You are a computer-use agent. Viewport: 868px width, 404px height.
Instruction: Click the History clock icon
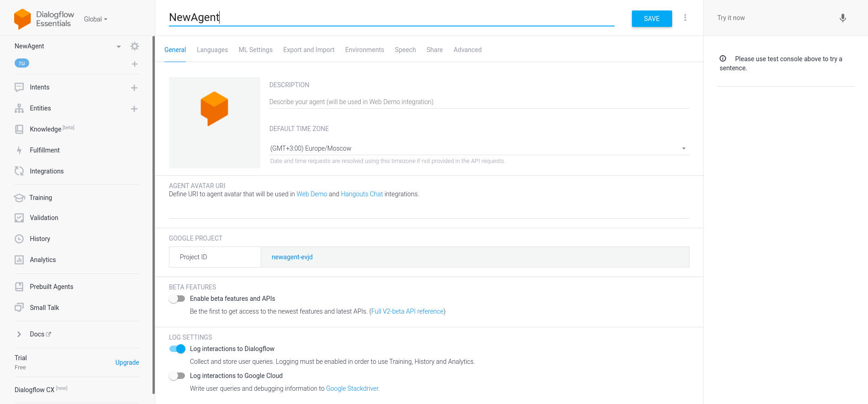pyautogui.click(x=19, y=239)
